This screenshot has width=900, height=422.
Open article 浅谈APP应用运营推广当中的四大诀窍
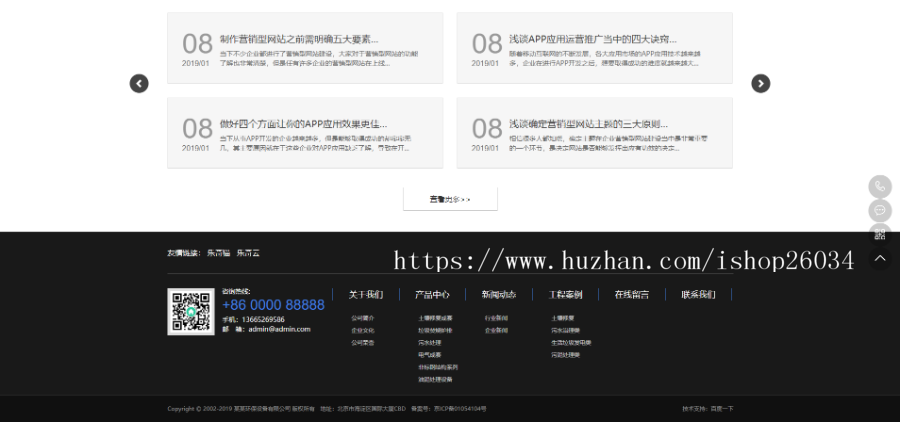click(593, 40)
